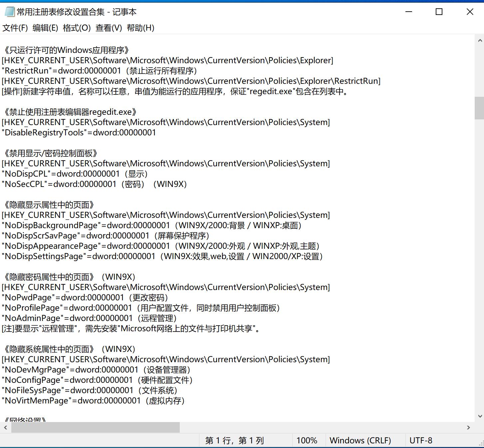Click the HKEY_CURRENT_USER Policies Explorer path line
Image resolution: width=484 pixels, height=448 pixels.
click(166, 60)
